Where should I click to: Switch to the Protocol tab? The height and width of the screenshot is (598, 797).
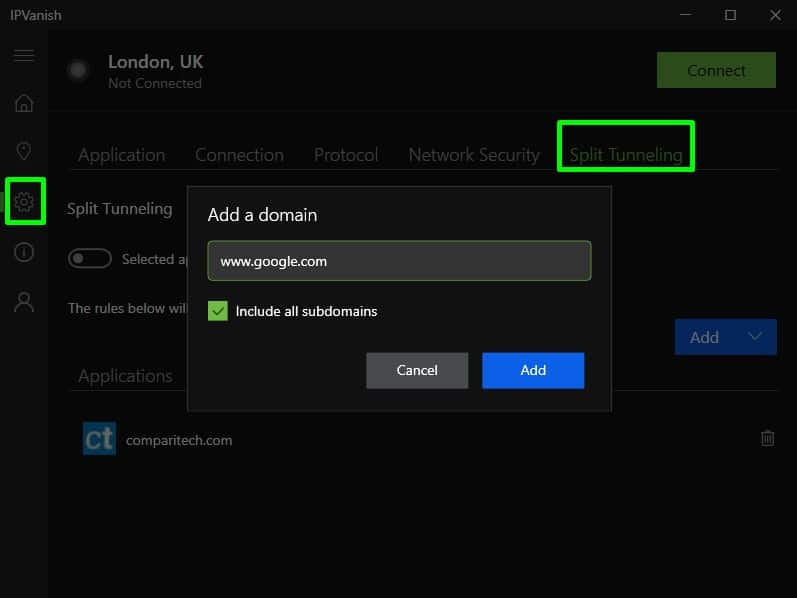coord(346,155)
